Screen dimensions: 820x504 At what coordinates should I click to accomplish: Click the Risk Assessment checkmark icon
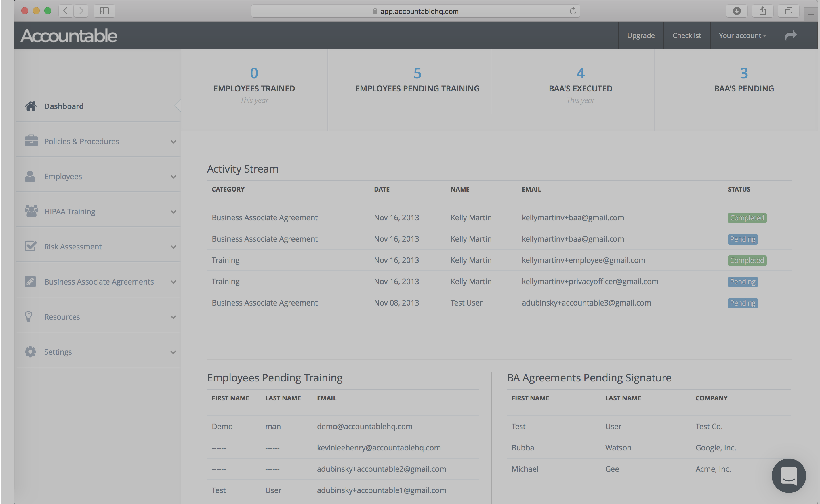click(31, 246)
